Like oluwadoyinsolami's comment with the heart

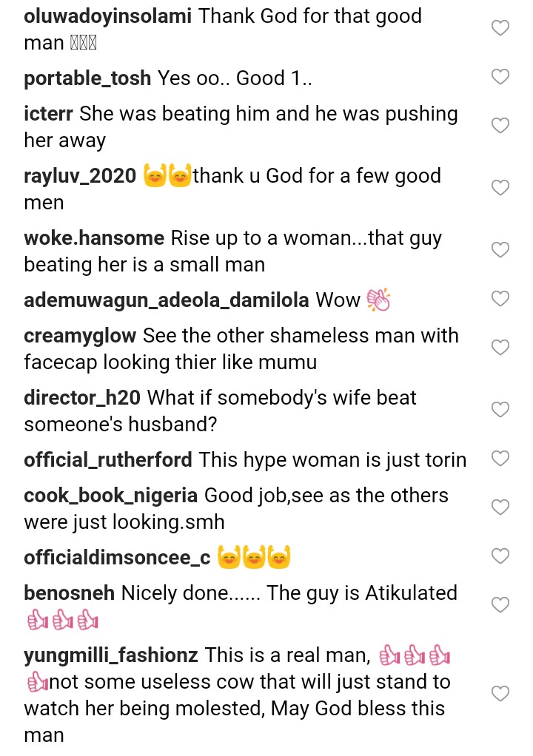pos(500,29)
